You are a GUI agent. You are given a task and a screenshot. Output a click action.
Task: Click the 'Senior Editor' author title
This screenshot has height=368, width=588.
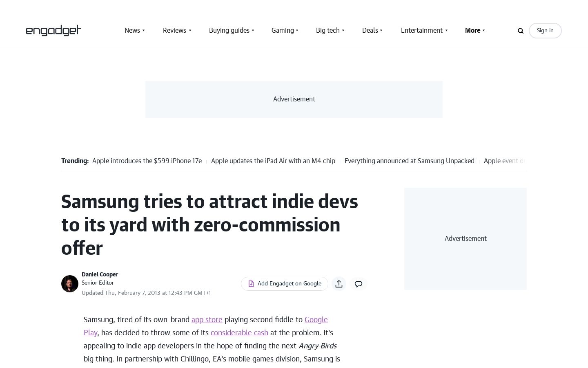point(98,283)
